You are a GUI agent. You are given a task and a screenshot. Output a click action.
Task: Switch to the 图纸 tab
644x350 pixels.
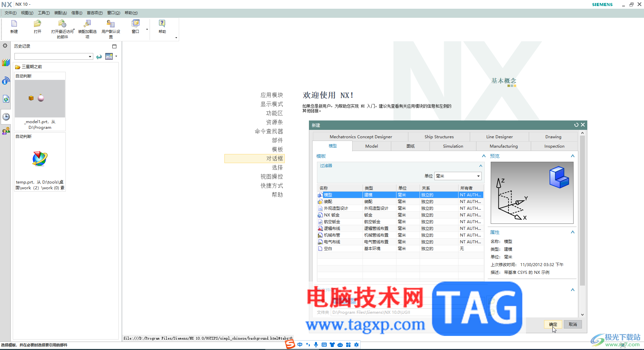411,146
